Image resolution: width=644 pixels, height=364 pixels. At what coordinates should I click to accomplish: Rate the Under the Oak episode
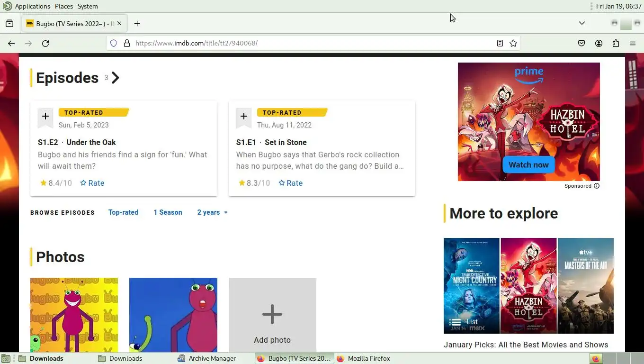pos(92,183)
